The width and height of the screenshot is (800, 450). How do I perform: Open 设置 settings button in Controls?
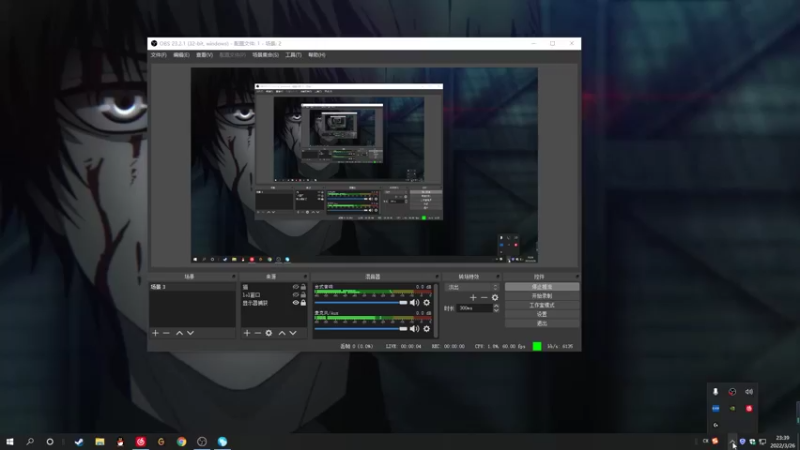point(542,314)
